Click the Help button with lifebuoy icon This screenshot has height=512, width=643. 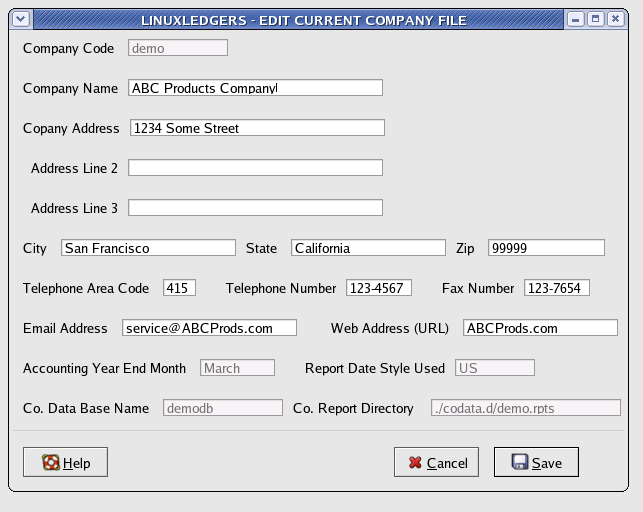(65, 462)
